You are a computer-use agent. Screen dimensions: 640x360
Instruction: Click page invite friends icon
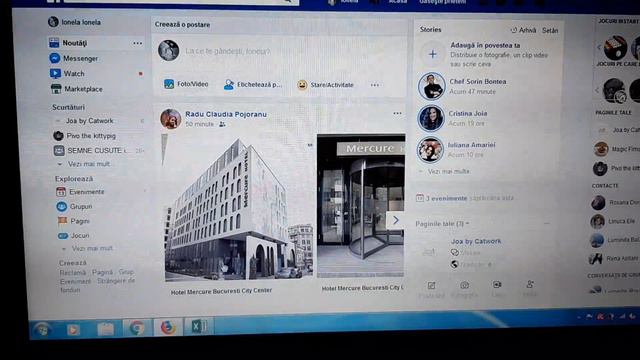coord(530,284)
